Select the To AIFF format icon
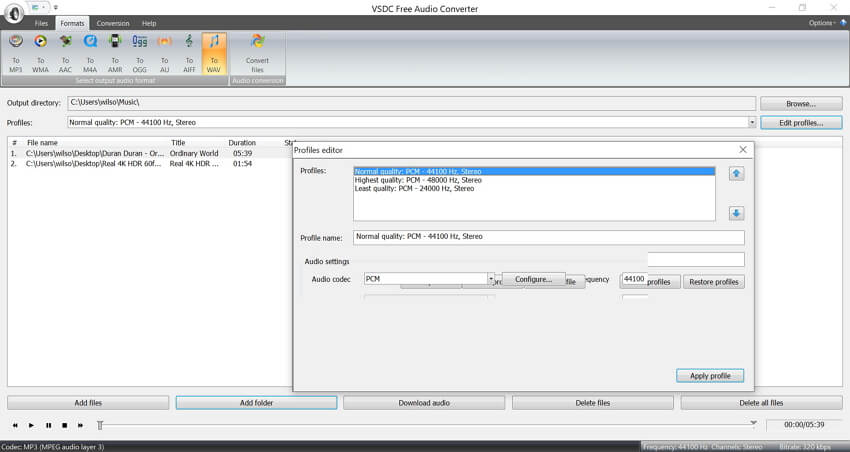This screenshot has height=452, width=850. click(x=189, y=53)
